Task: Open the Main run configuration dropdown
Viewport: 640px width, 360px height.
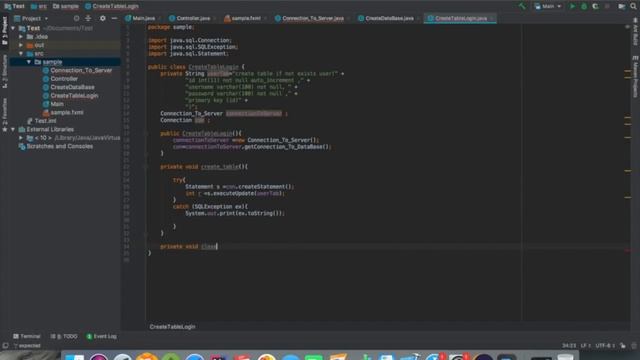Action: [548, 6]
